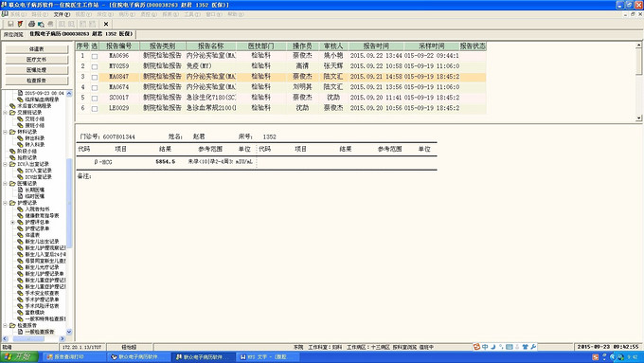Tick the checkbox for report LE0029
The width and height of the screenshot is (644, 363).
(x=95, y=109)
